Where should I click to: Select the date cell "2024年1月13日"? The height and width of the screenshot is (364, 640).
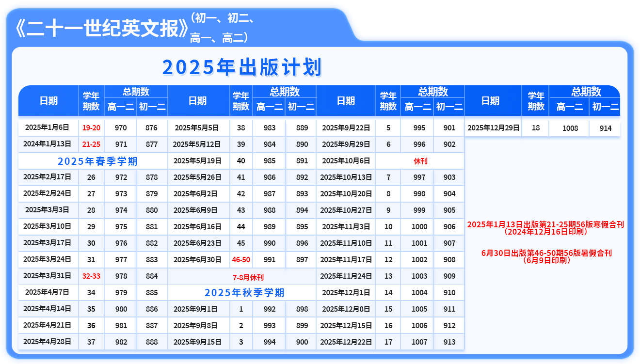coord(47,144)
